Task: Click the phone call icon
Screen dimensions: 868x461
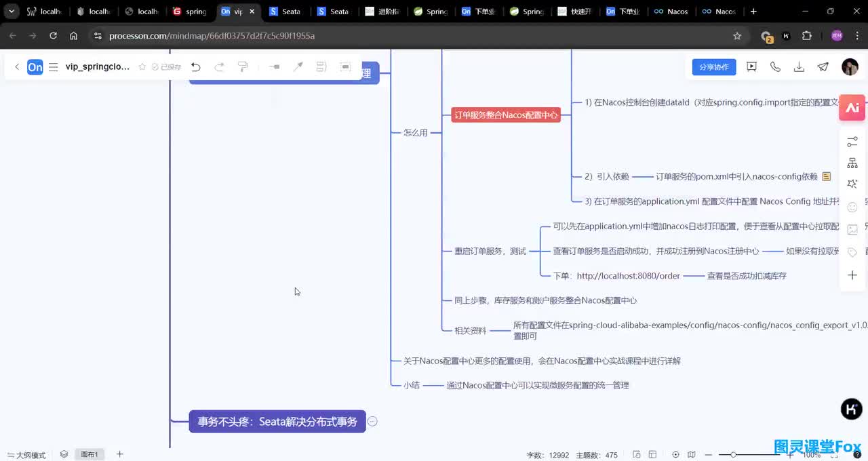Action: [x=775, y=66]
